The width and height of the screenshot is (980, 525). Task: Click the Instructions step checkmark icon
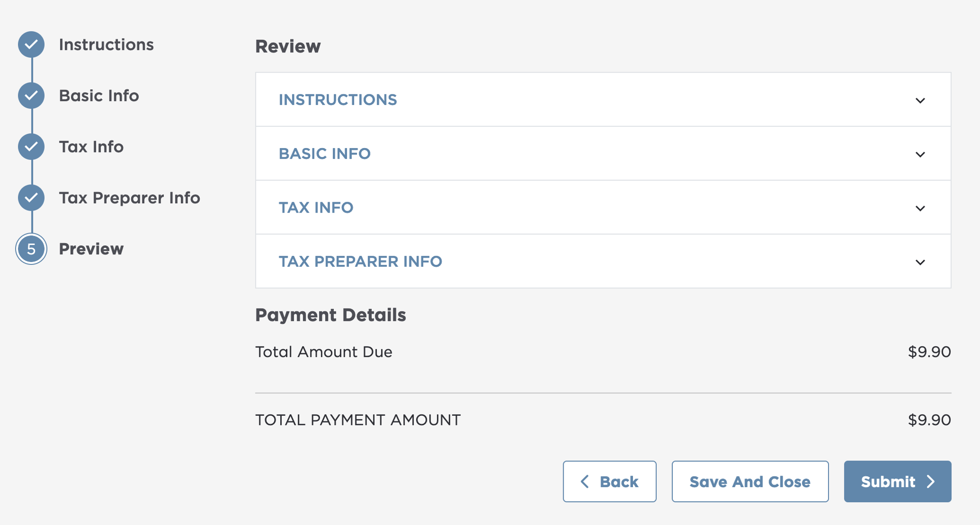(x=31, y=45)
